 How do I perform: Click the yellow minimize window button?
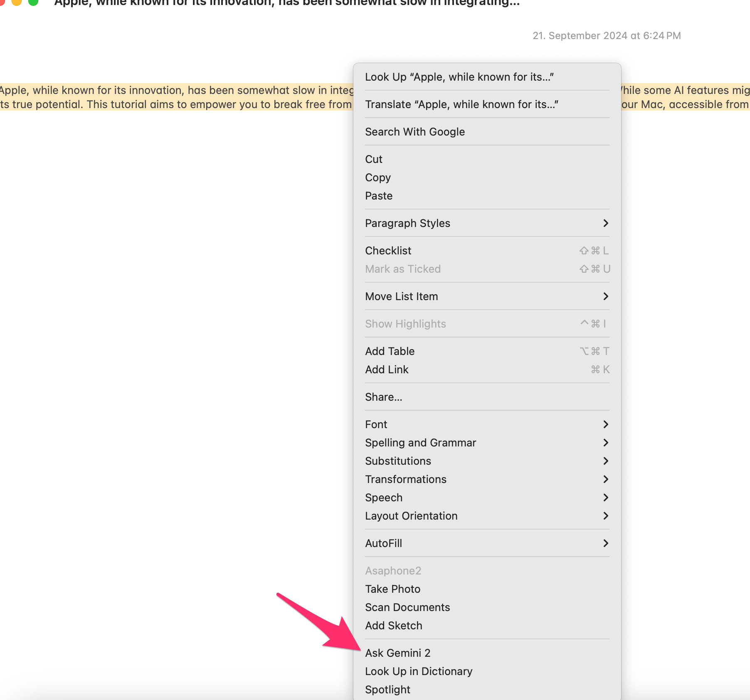[17, 2]
